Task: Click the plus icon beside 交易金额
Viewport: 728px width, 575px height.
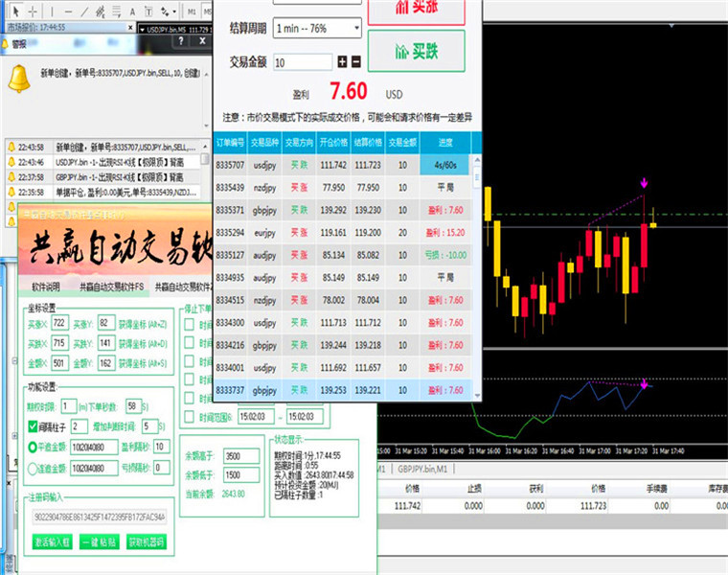Action: (342, 61)
